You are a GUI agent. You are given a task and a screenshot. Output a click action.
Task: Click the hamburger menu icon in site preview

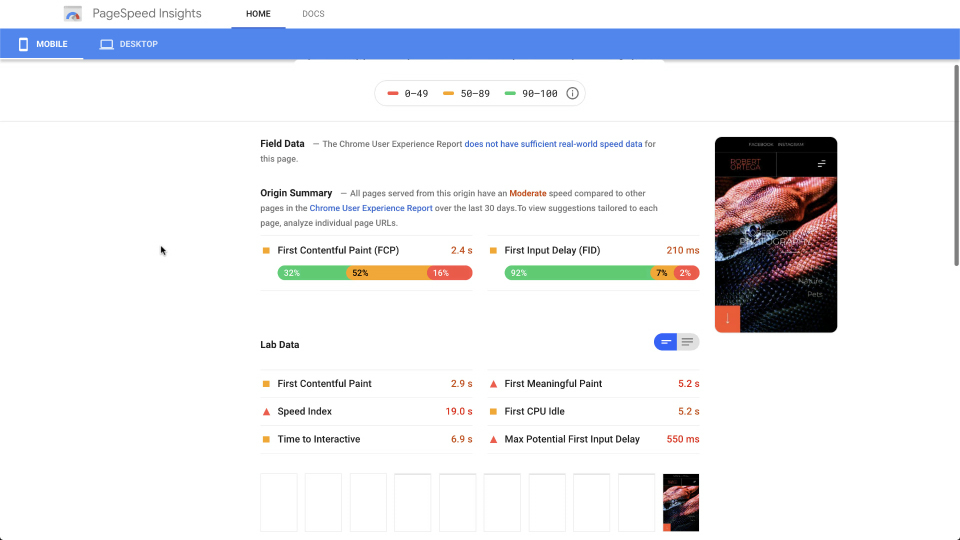(822, 163)
